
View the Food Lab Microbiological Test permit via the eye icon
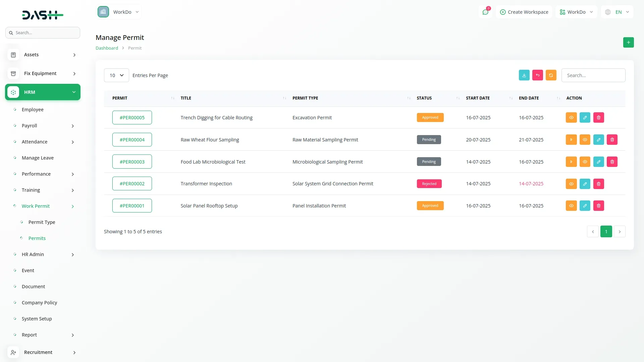585,162
